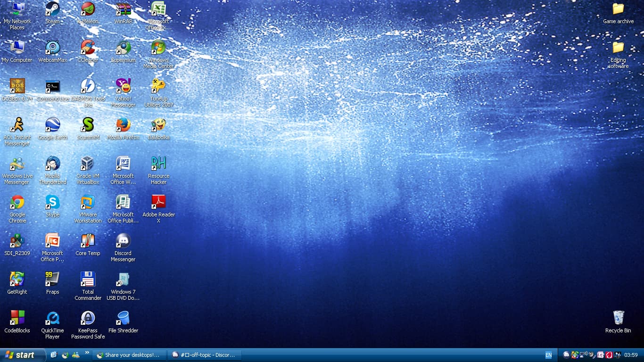Click Windows Live Messenger icon
Screen dimensions: 644x362
(17, 163)
